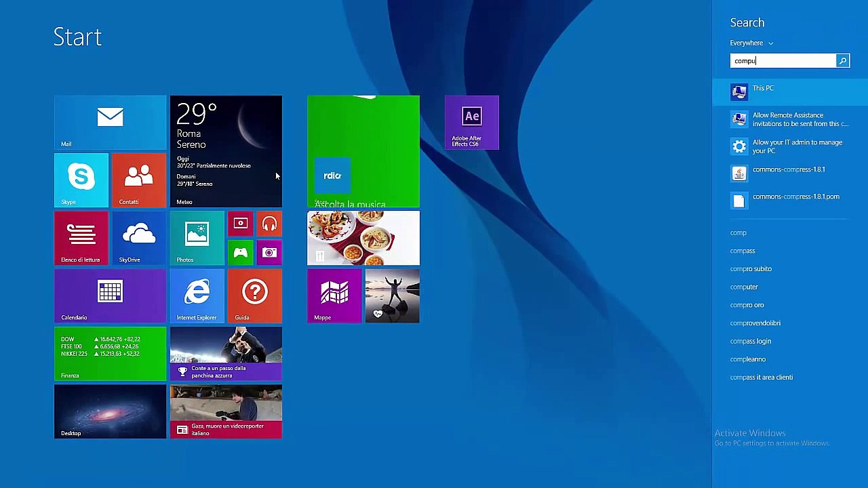Open the Finanza stock tile
This screenshot has width=868, height=488.
[x=110, y=354]
